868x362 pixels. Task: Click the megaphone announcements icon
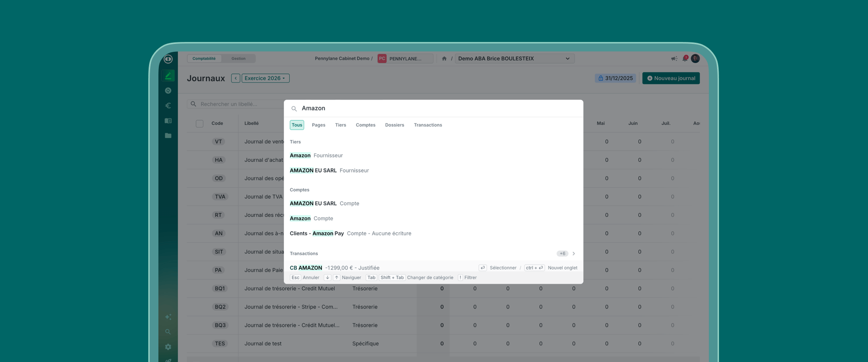[x=674, y=59]
